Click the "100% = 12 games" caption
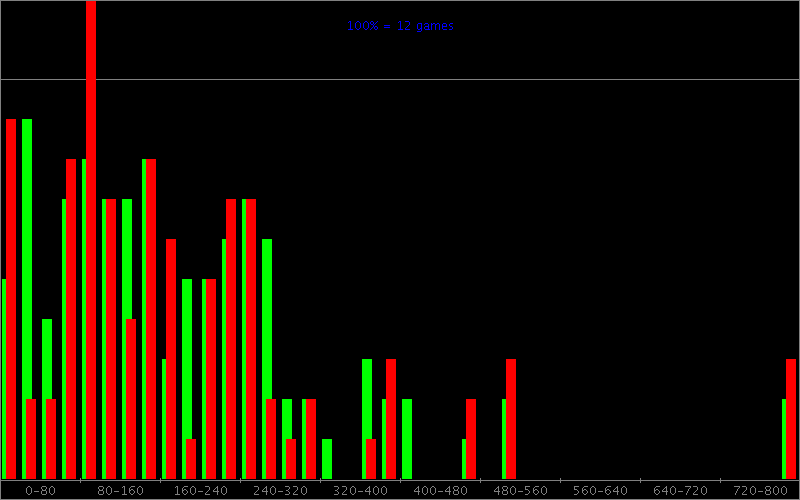Image resolution: width=800 pixels, height=500 pixels. pyautogui.click(x=400, y=26)
